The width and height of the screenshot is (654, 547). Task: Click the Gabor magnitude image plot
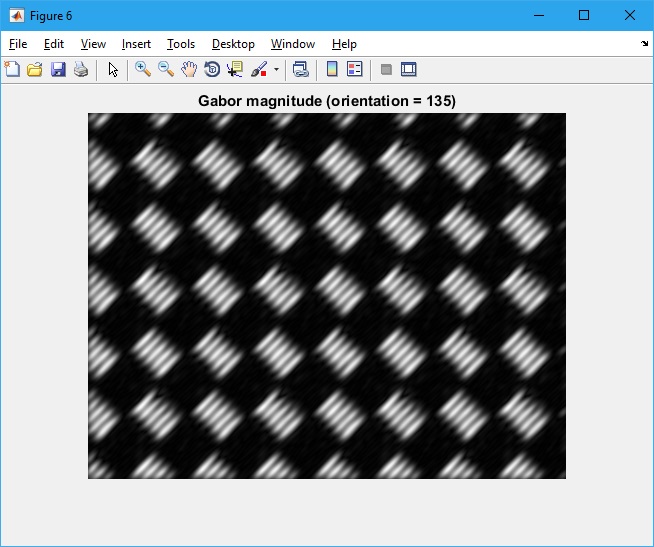pyautogui.click(x=327, y=296)
